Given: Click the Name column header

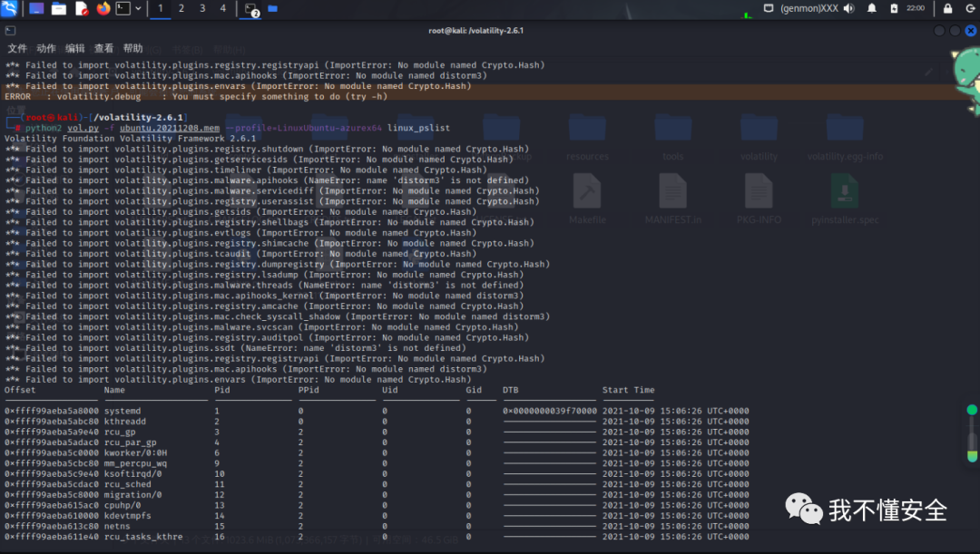Looking at the screenshot, I should [114, 390].
